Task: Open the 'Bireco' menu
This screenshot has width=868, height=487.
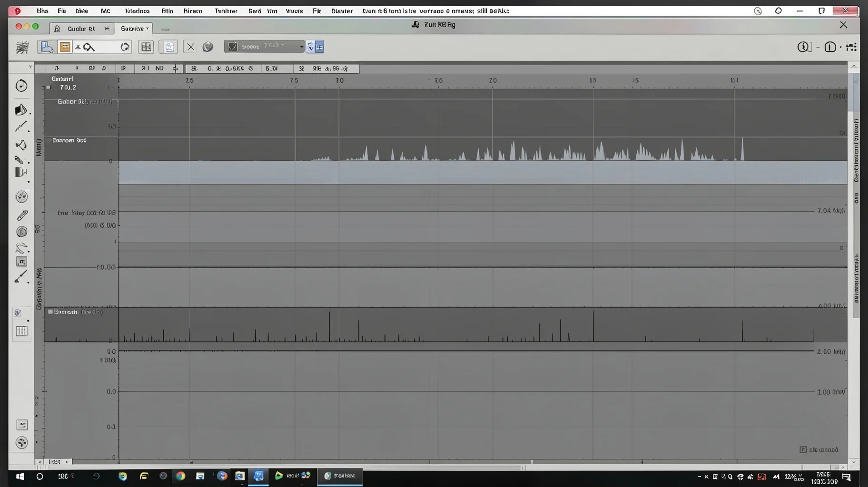Action: (x=193, y=10)
